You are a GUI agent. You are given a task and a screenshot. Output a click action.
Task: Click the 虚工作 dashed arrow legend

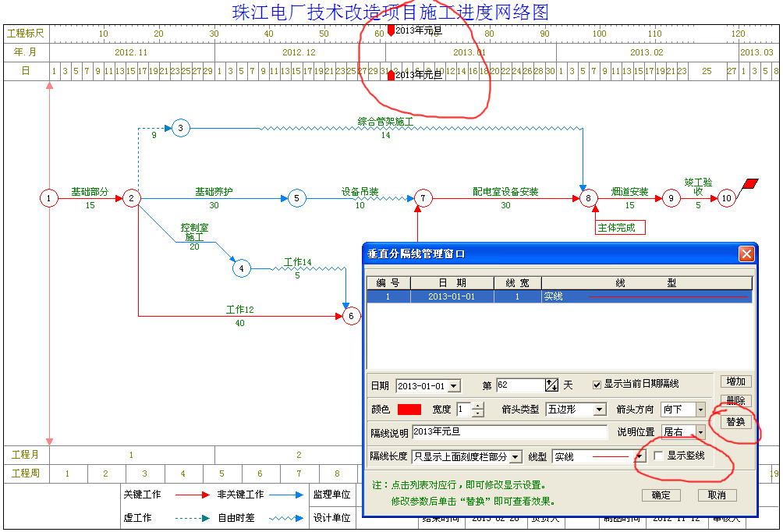(193, 519)
